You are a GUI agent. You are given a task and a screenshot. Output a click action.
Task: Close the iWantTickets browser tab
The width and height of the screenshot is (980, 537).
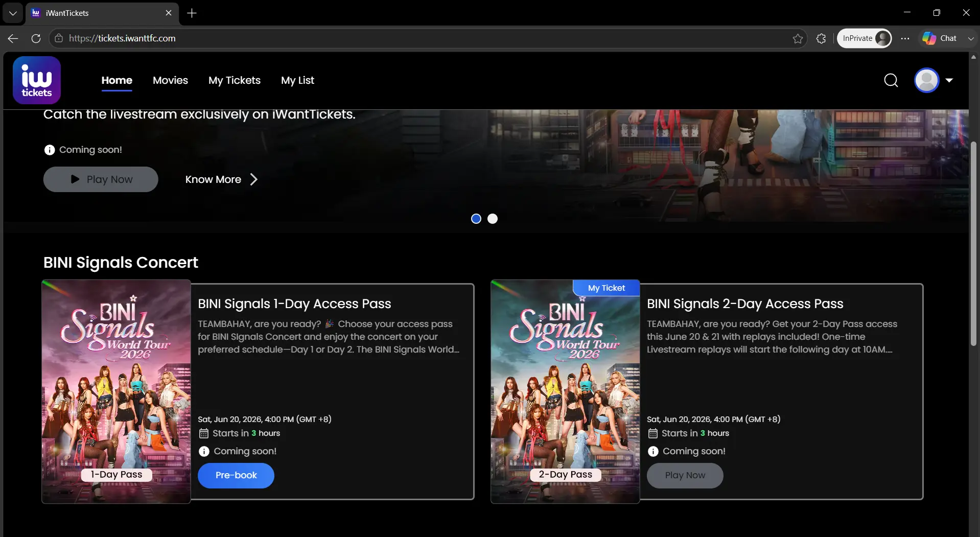tap(169, 13)
